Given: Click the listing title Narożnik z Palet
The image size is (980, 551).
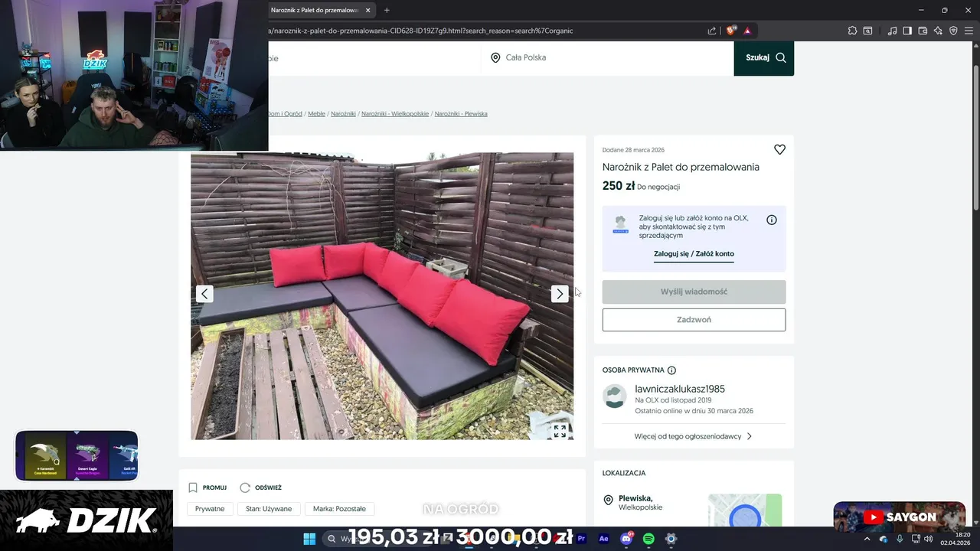Looking at the screenshot, I should (681, 167).
